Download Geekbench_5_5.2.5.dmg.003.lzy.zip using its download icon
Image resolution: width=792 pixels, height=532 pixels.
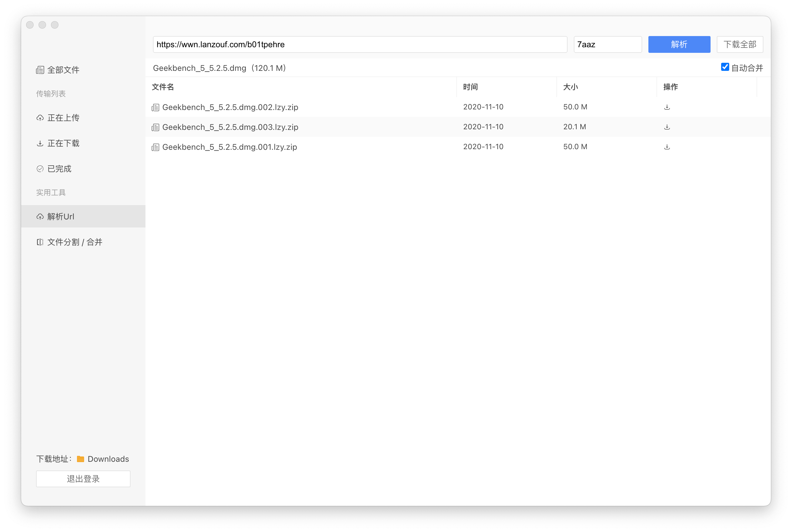click(x=667, y=127)
